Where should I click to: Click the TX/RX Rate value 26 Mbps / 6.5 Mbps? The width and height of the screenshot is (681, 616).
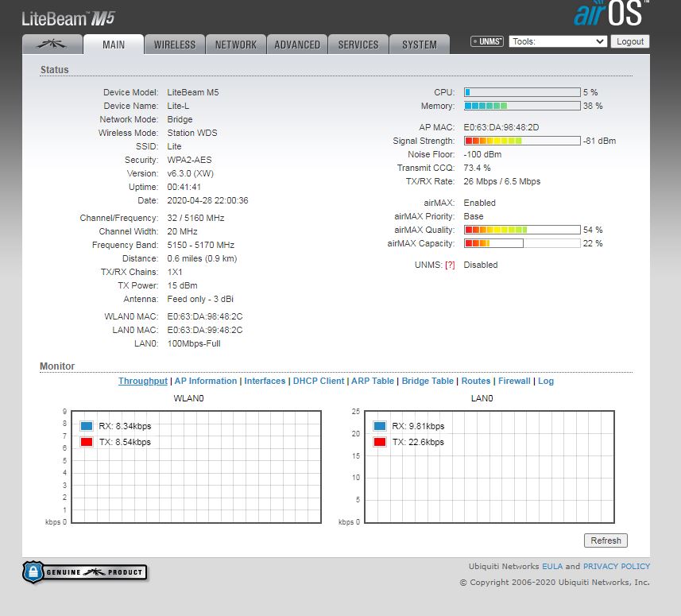pos(501,181)
